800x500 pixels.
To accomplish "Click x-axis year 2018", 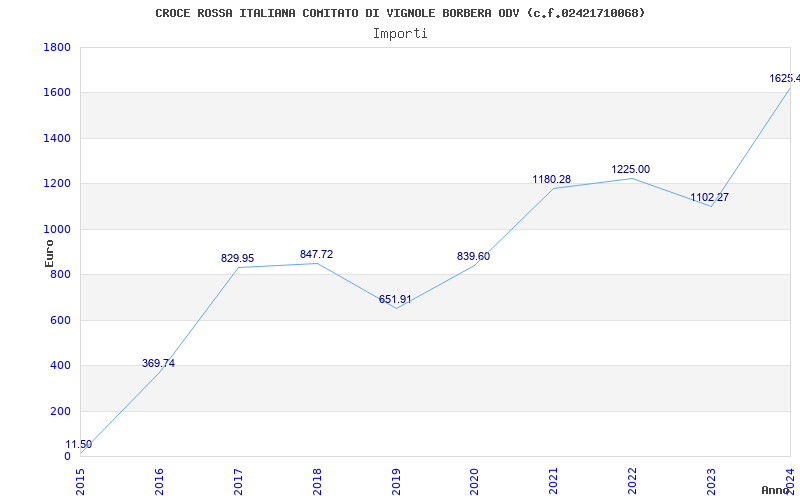I will tap(317, 482).
